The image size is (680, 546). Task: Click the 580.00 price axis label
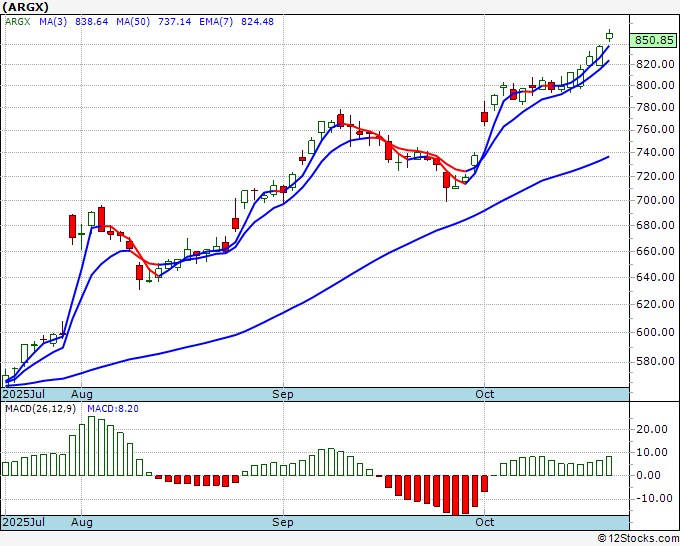pos(655,361)
